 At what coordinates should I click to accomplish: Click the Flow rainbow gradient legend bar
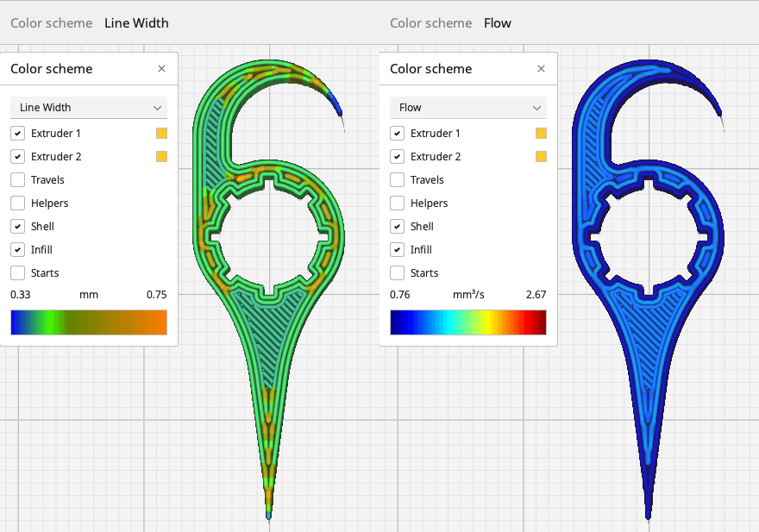pos(468,322)
